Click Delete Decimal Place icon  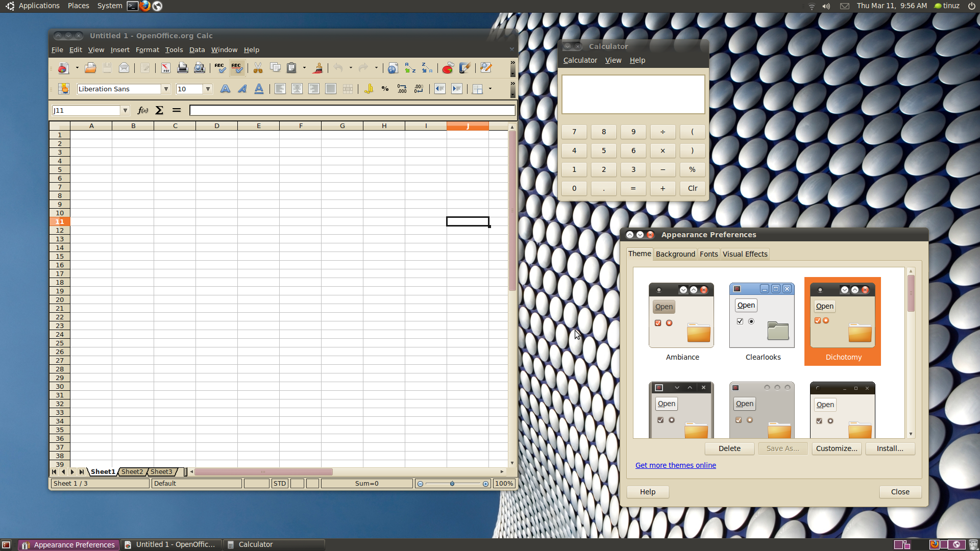(x=419, y=89)
